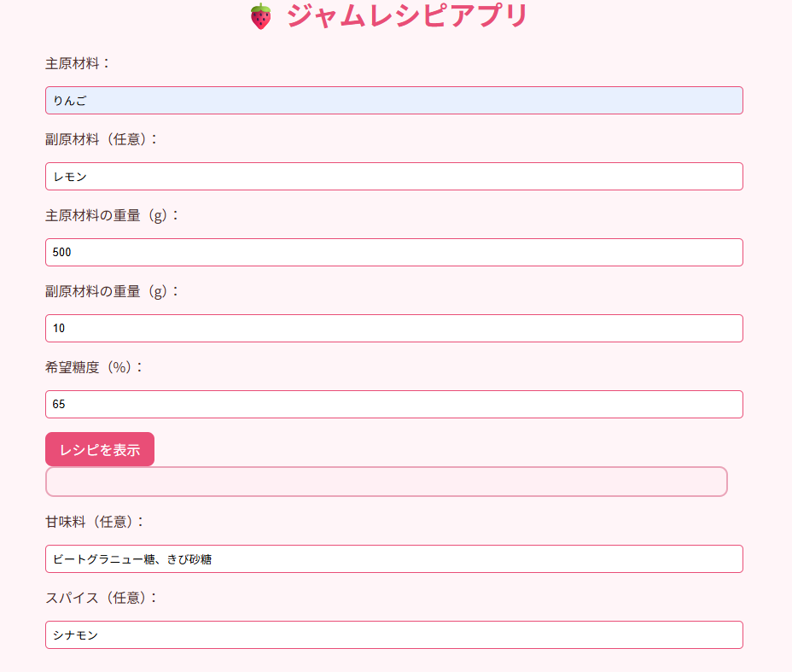Click the word きび砂糖 in sweetener field
The image size is (792, 672).
click(x=189, y=559)
